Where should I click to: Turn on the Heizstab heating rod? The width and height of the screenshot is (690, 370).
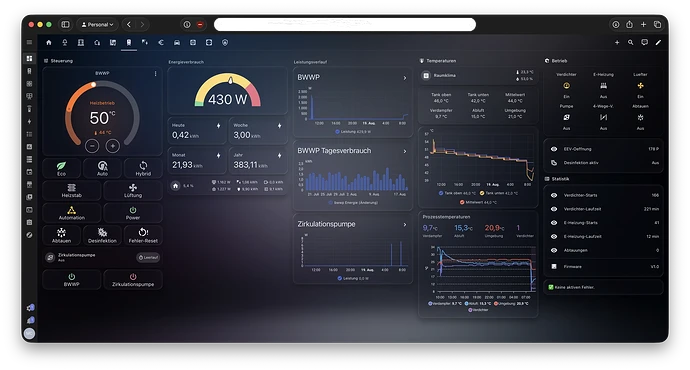tap(72, 190)
